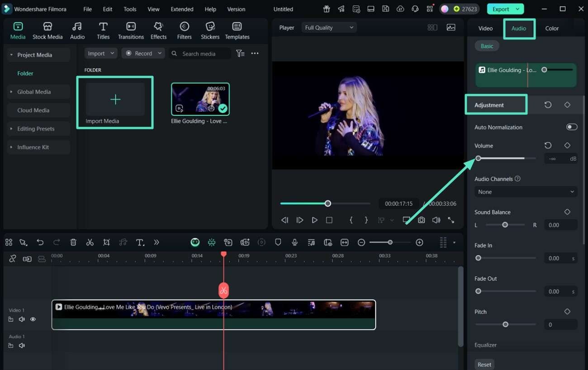Hide the Video 1 track
588x370 pixels.
point(33,319)
